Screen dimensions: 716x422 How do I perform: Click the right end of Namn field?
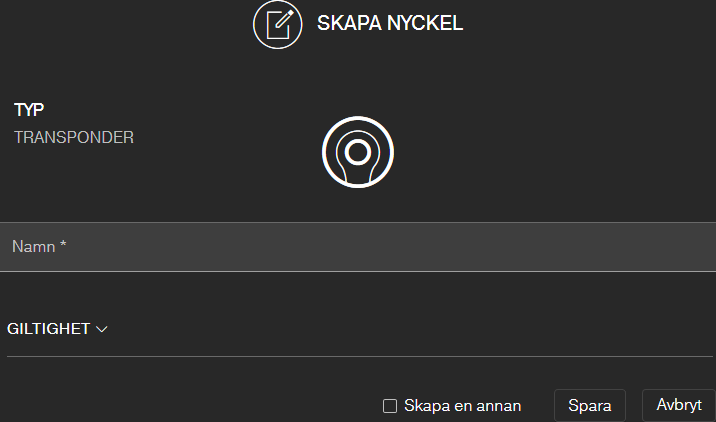click(690, 247)
